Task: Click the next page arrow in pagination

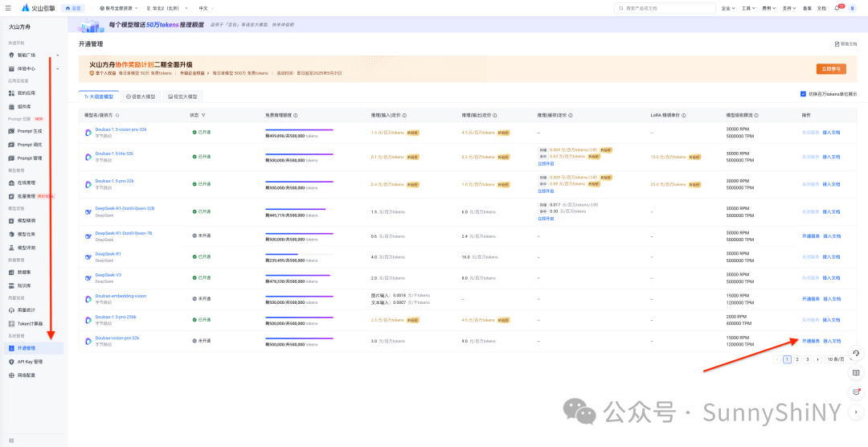Action: pos(818,359)
